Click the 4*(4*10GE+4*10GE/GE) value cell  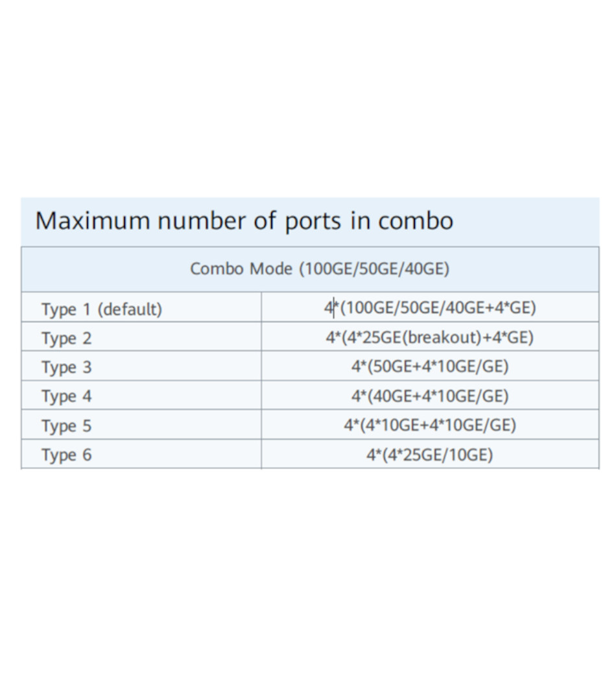(430, 425)
